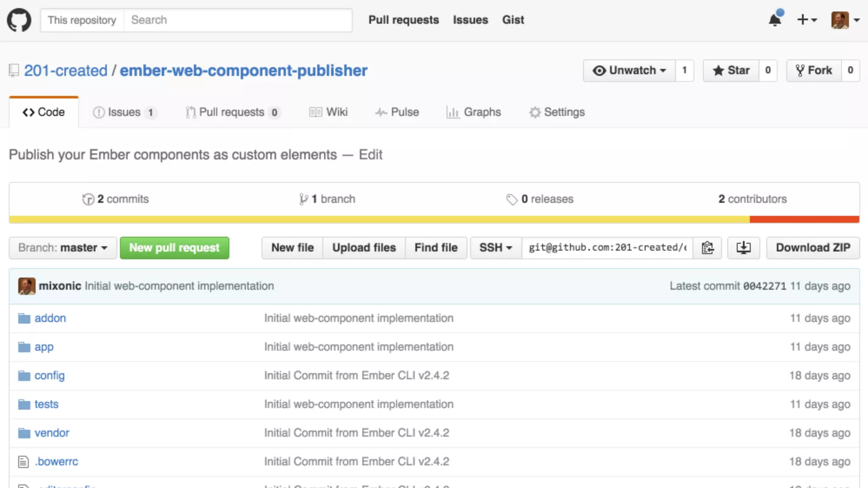Click the language color bar

coord(434,219)
